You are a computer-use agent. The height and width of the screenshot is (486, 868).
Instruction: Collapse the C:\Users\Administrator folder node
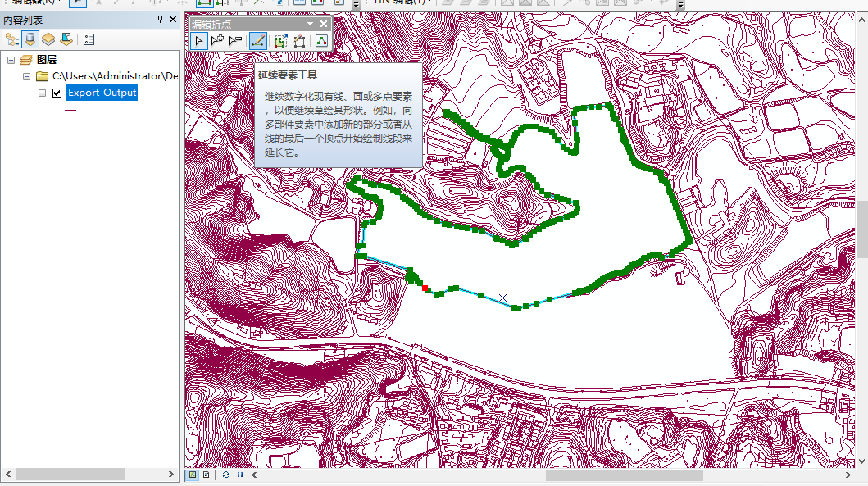27,76
